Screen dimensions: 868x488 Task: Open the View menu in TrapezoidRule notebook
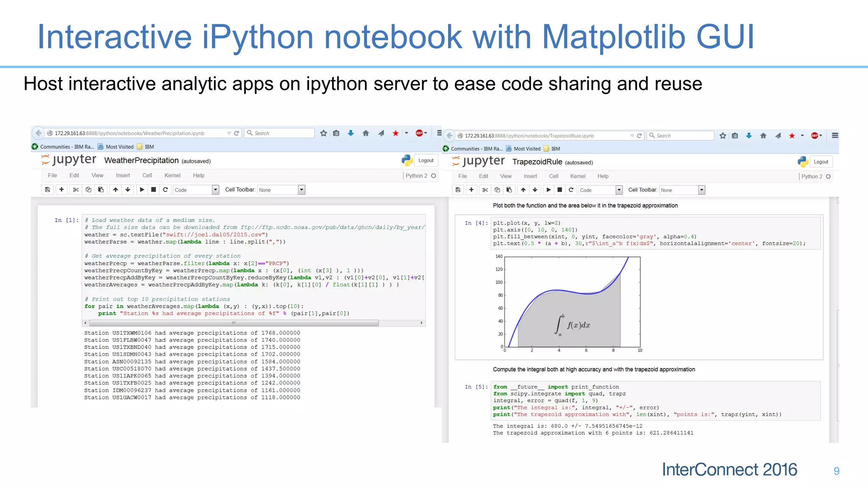coord(506,176)
